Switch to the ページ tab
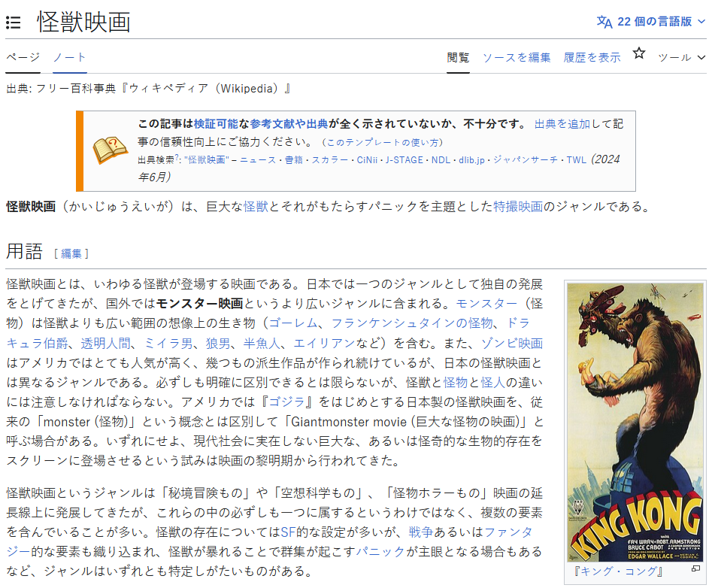This screenshot has width=712, height=588. pos(23,57)
